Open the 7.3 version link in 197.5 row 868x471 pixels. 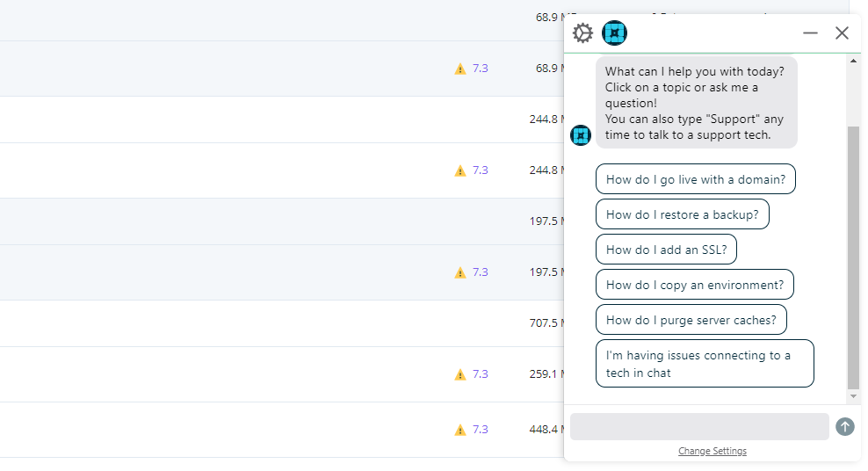[480, 272]
